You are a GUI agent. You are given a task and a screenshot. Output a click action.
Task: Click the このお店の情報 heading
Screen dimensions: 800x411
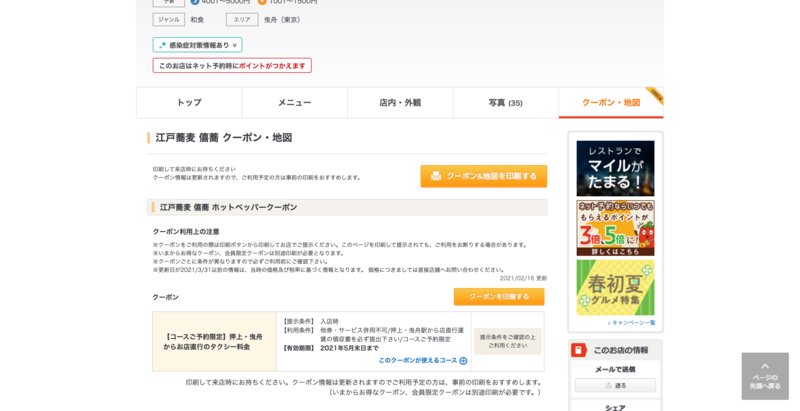(621, 350)
